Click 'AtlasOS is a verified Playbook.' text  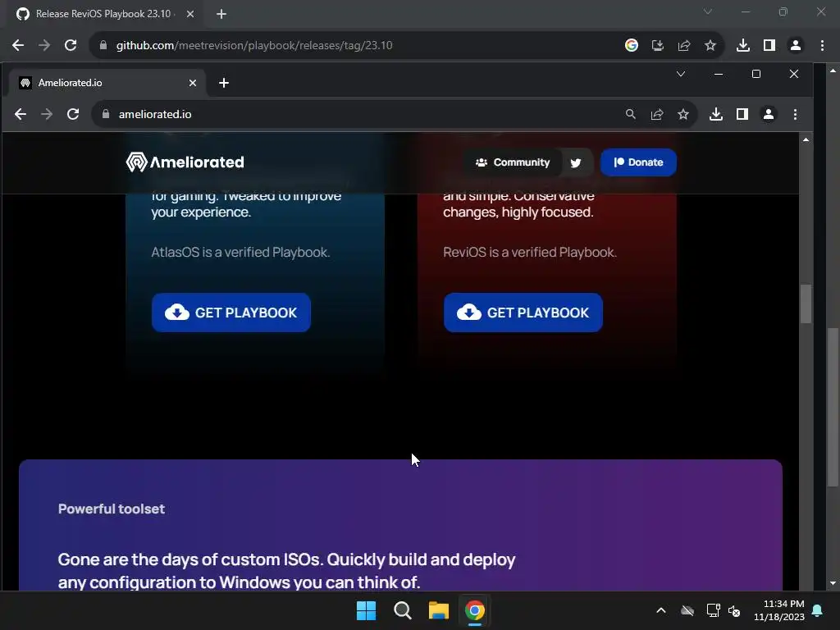(240, 253)
